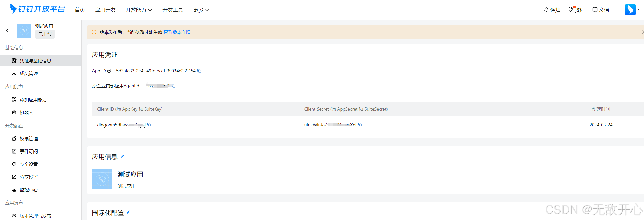Viewport: 644px width, 220px height.
Task: Copy the AgentId value
Action: point(174,86)
